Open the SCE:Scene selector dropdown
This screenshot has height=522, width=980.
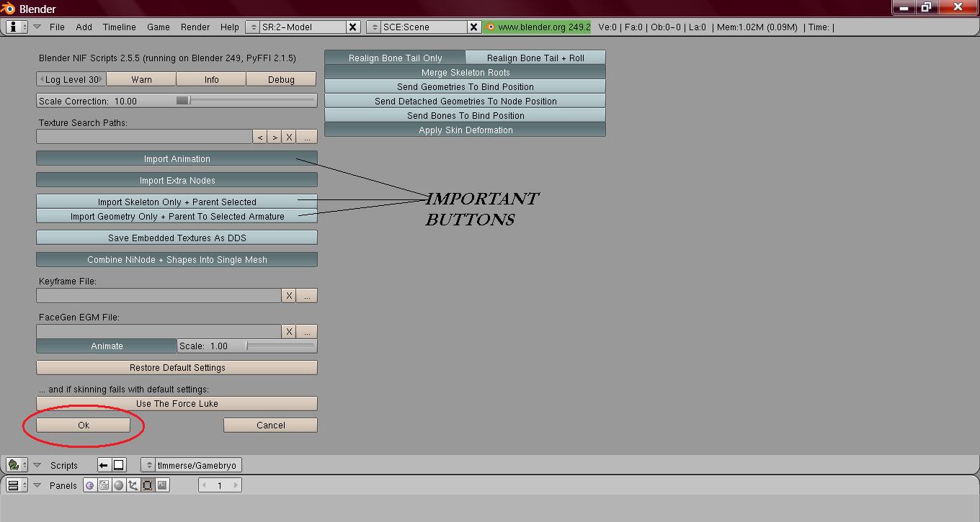tap(373, 27)
